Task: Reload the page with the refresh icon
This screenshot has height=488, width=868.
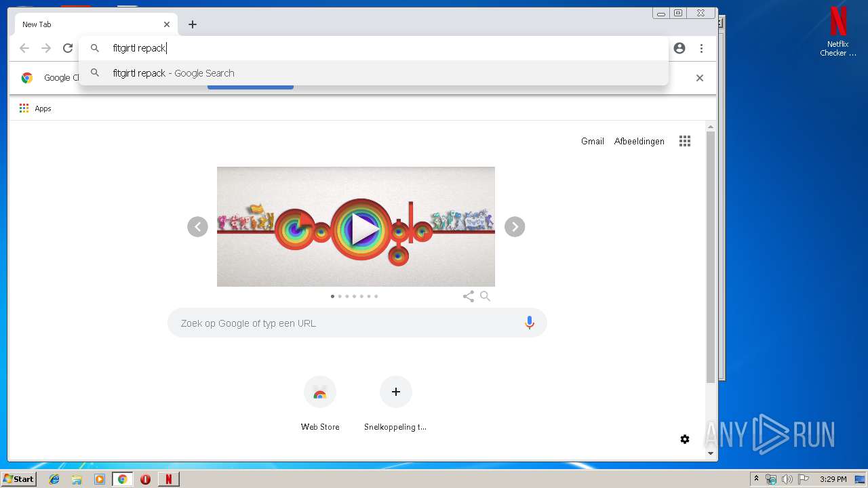Action: coord(68,48)
